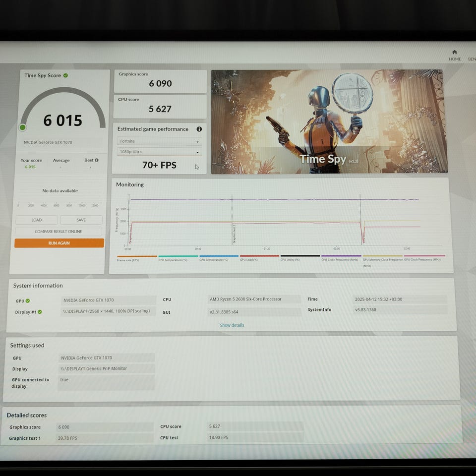Click the green check next to Time Spy Score
476x476 pixels.
pos(65,75)
